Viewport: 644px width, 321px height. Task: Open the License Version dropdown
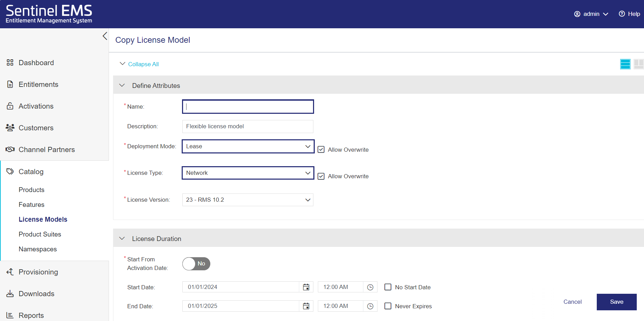pyautogui.click(x=248, y=200)
